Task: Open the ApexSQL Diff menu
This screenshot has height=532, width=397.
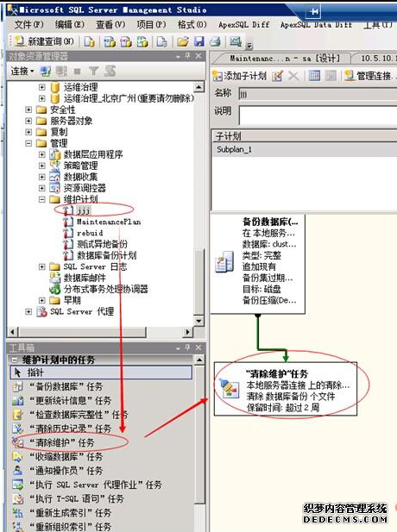Action: pos(244,24)
